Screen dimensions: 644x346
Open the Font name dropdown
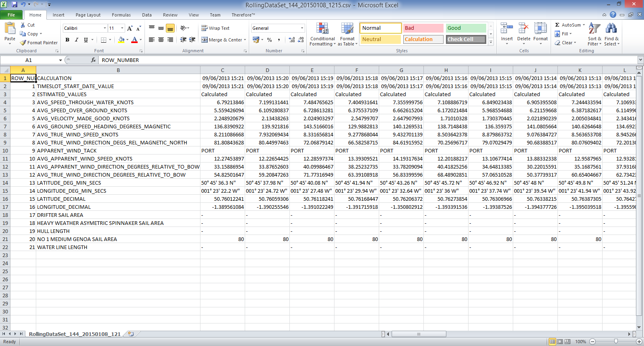click(x=105, y=28)
